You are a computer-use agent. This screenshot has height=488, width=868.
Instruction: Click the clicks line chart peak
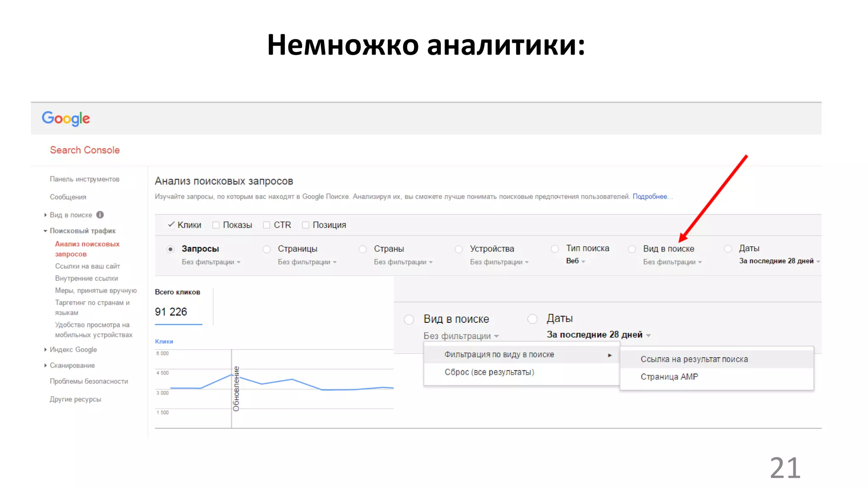[231, 375]
